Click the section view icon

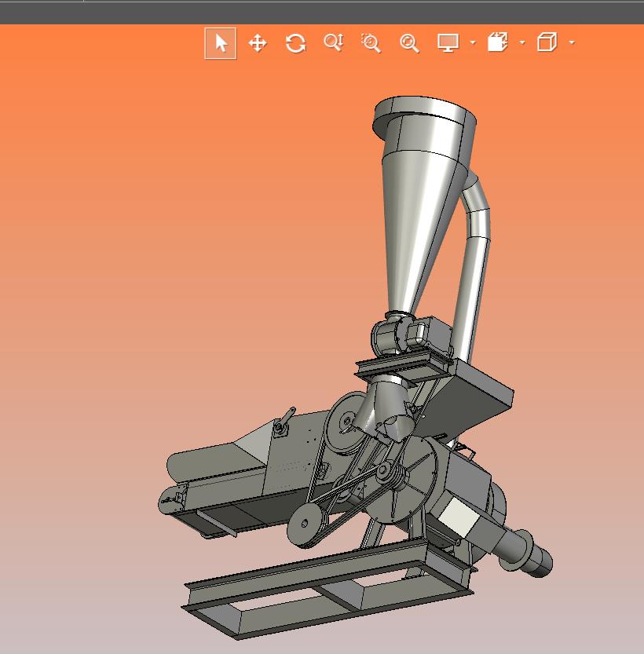click(498, 42)
